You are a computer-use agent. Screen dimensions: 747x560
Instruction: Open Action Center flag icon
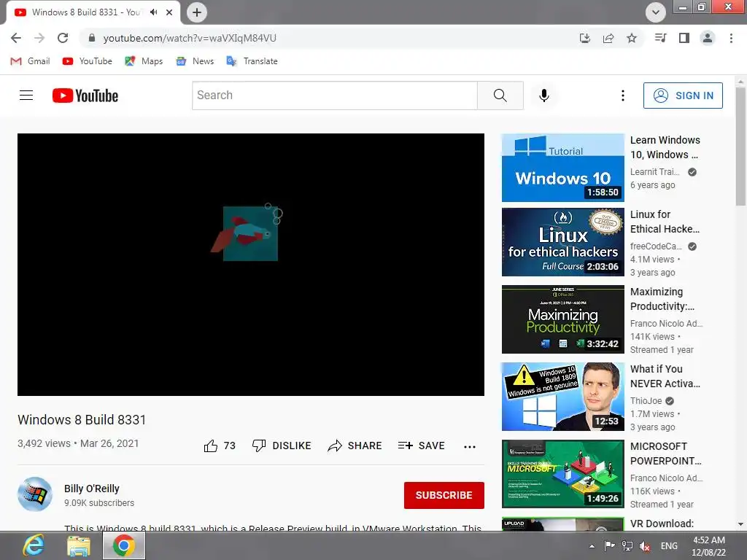(x=609, y=546)
